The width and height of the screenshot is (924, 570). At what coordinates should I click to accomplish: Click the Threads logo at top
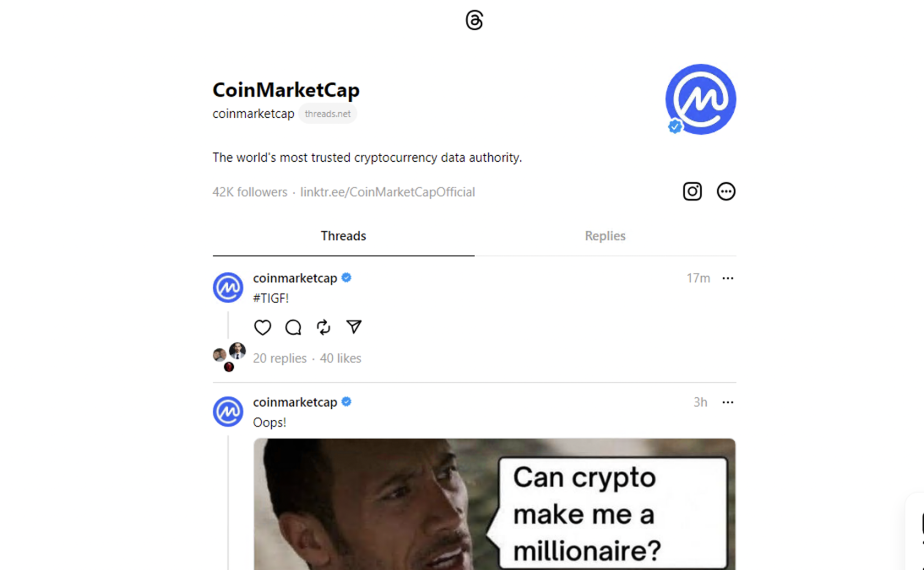[x=474, y=20]
